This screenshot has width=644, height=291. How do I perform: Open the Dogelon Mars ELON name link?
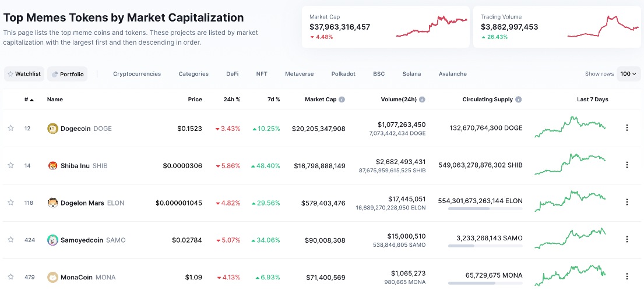92,203
